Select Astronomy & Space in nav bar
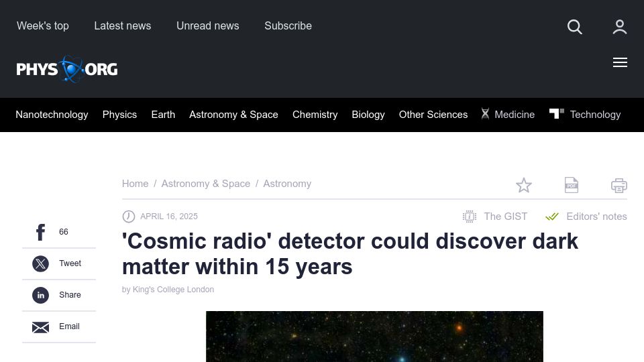The width and height of the screenshot is (644, 362). 233,115
